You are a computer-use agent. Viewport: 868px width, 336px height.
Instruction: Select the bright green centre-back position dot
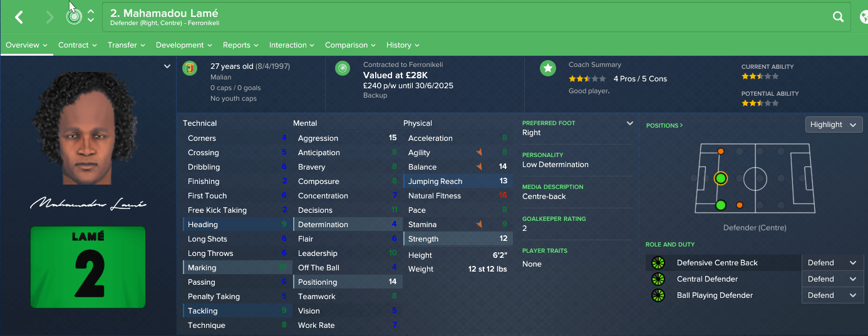coord(720,179)
